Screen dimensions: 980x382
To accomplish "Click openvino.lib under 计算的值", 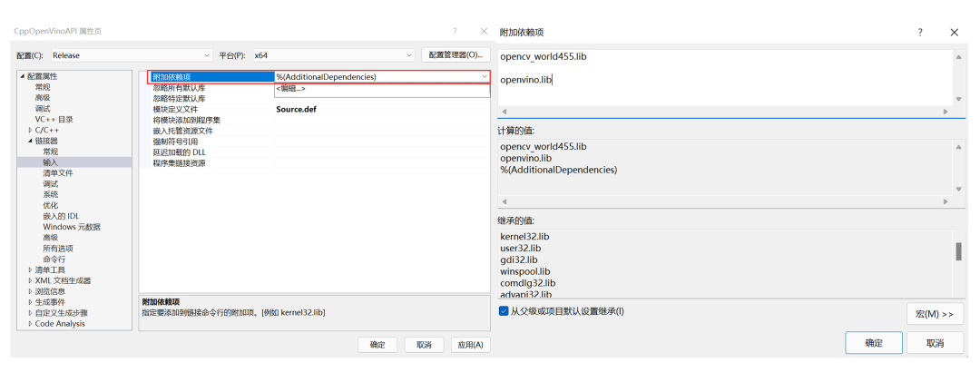I will [526, 158].
